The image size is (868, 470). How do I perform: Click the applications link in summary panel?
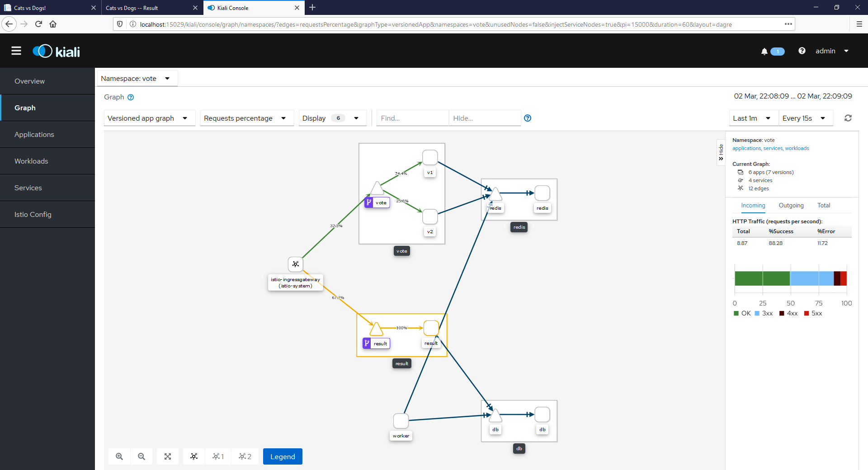click(x=746, y=148)
